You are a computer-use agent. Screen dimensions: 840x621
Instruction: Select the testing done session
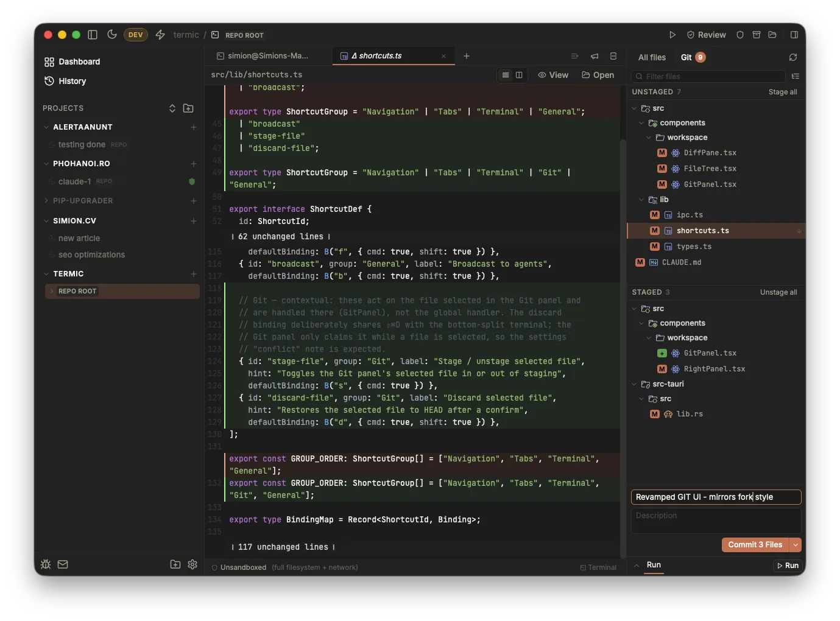82,145
